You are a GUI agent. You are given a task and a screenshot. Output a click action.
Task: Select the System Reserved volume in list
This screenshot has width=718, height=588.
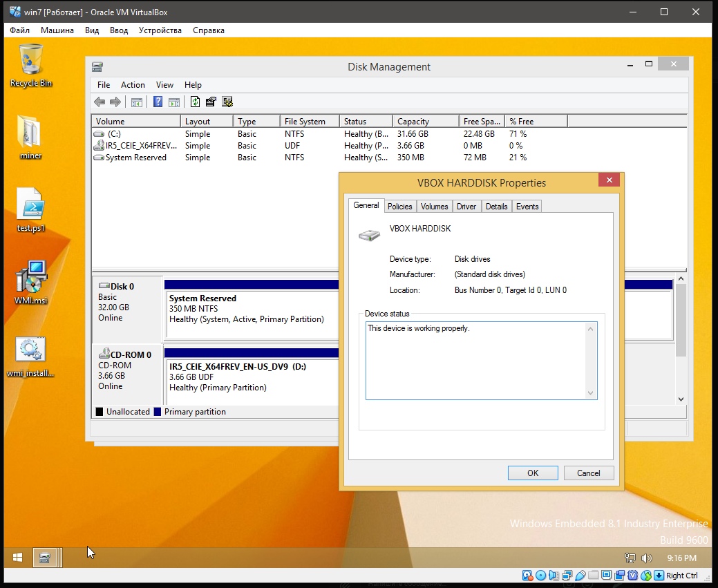click(x=389, y=158)
